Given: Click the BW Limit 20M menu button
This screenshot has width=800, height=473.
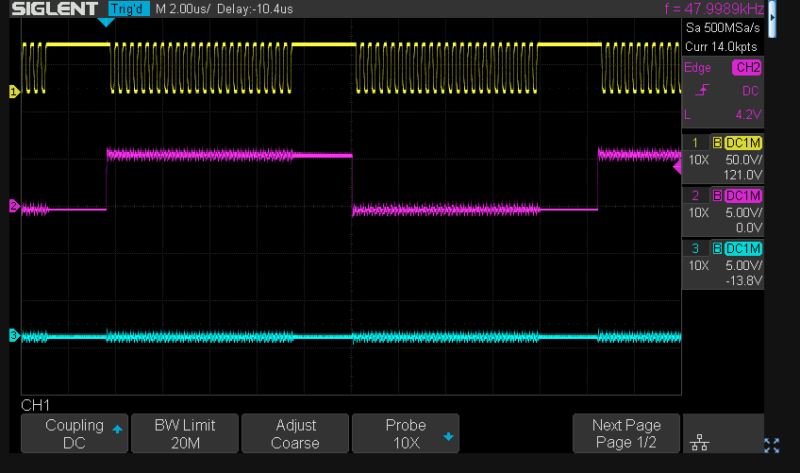Looking at the screenshot, I should point(184,433).
